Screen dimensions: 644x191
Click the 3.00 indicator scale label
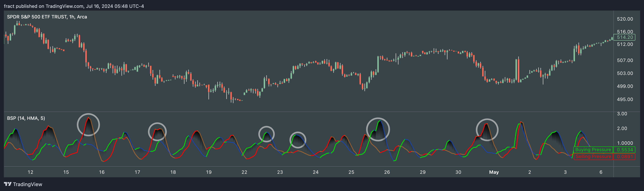click(x=622, y=114)
